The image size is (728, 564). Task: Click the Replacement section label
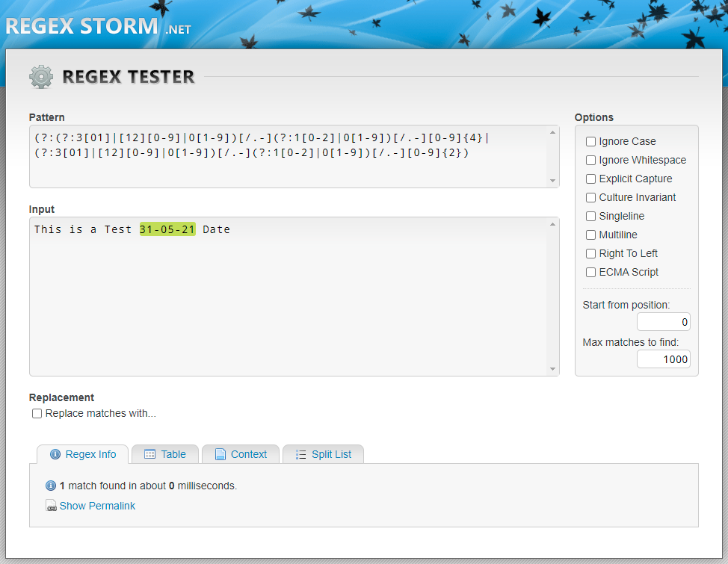[61, 397]
